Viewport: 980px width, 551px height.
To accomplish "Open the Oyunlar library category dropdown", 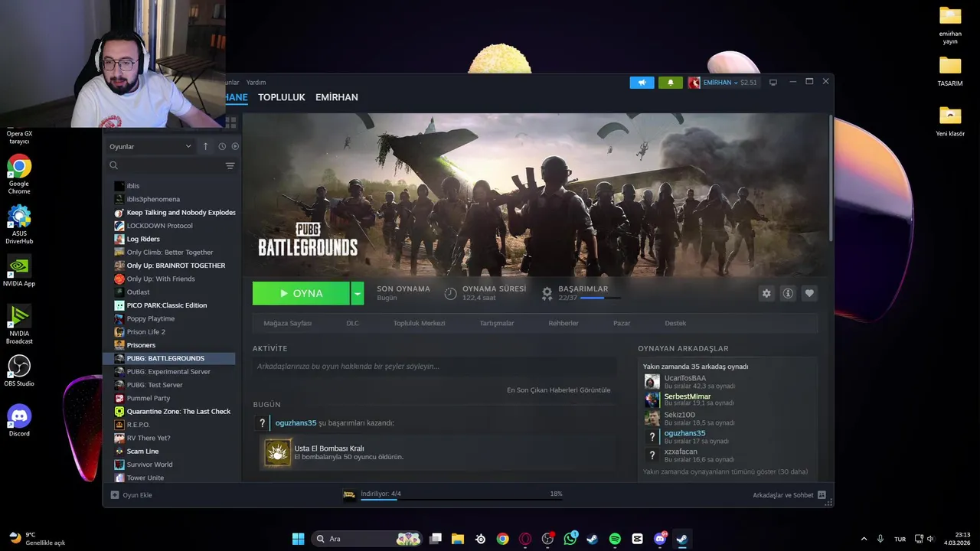I will click(x=150, y=146).
